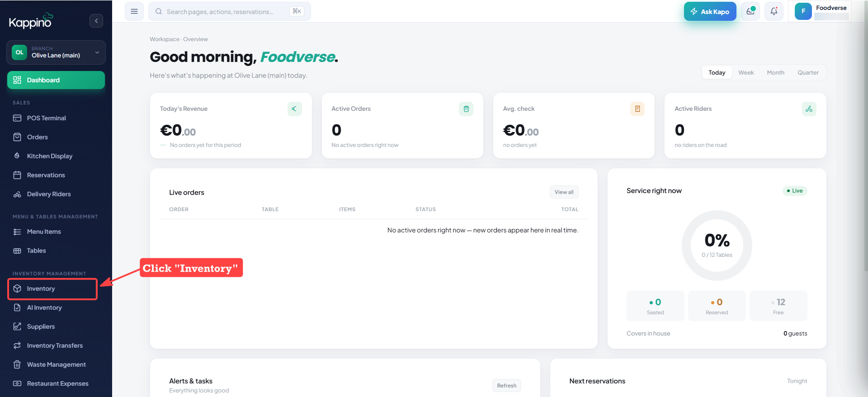This screenshot has width=868, height=397.
Task: Click View all in Live orders
Action: point(564,192)
